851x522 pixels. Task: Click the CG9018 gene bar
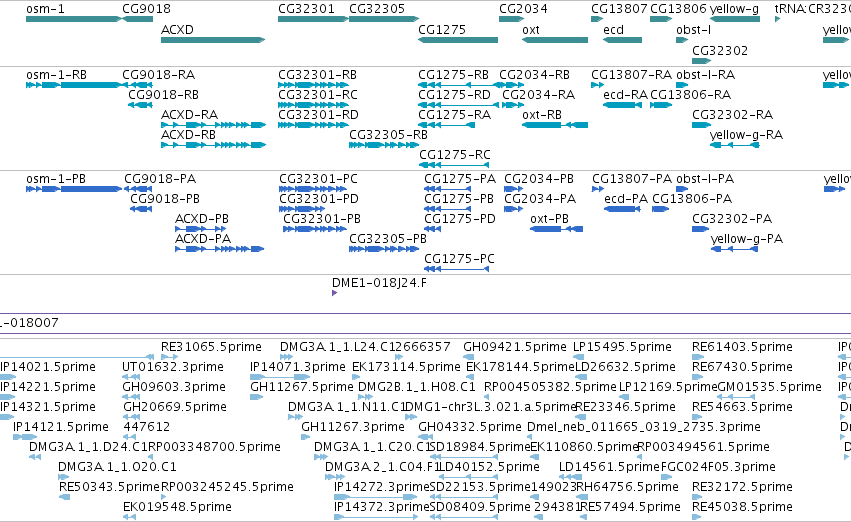[x=138, y=19]
